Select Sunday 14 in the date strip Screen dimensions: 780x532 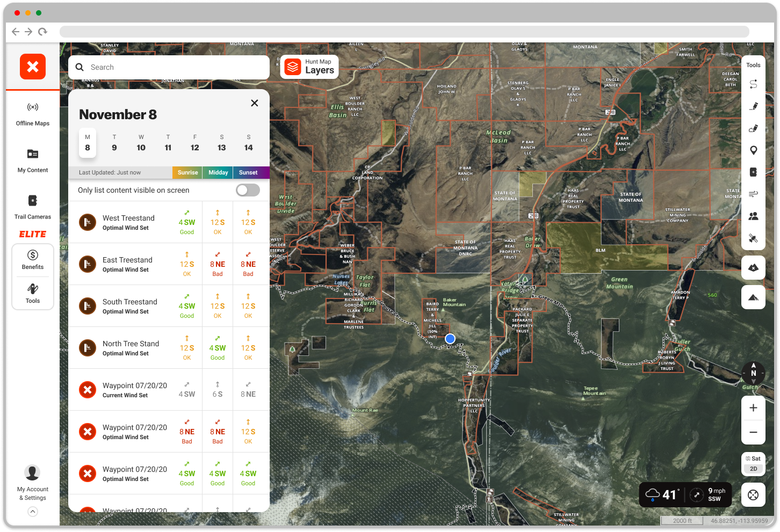[x=249, y=143]
